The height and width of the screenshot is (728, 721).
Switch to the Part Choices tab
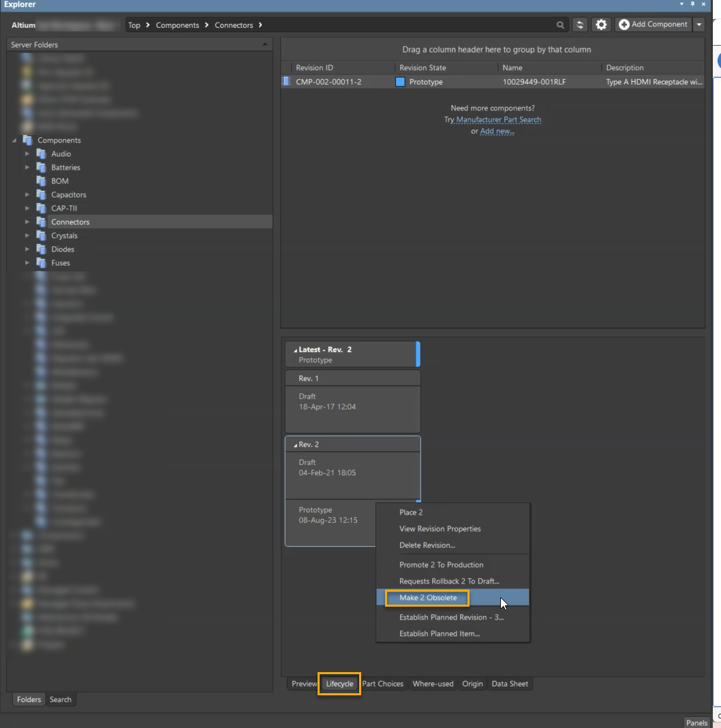tap(382, 684)
